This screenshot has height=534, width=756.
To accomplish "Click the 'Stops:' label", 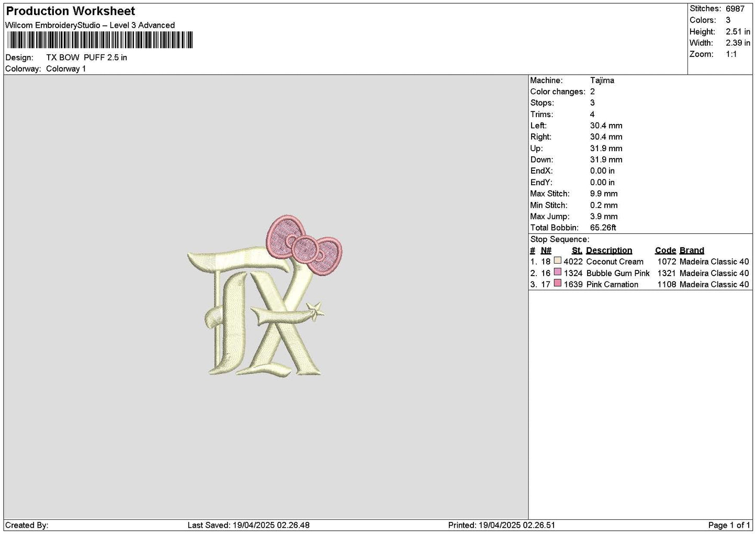I will [x=541, y=103].
